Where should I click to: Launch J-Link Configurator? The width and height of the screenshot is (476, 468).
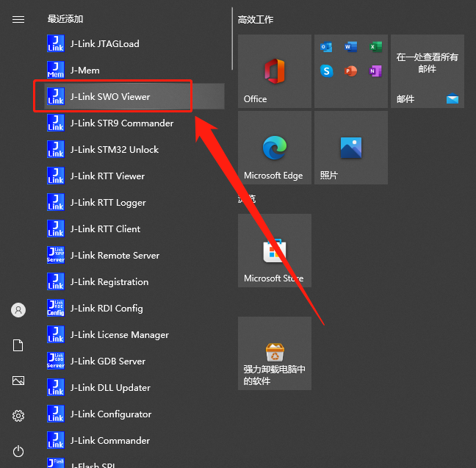[x=134, y=414]
